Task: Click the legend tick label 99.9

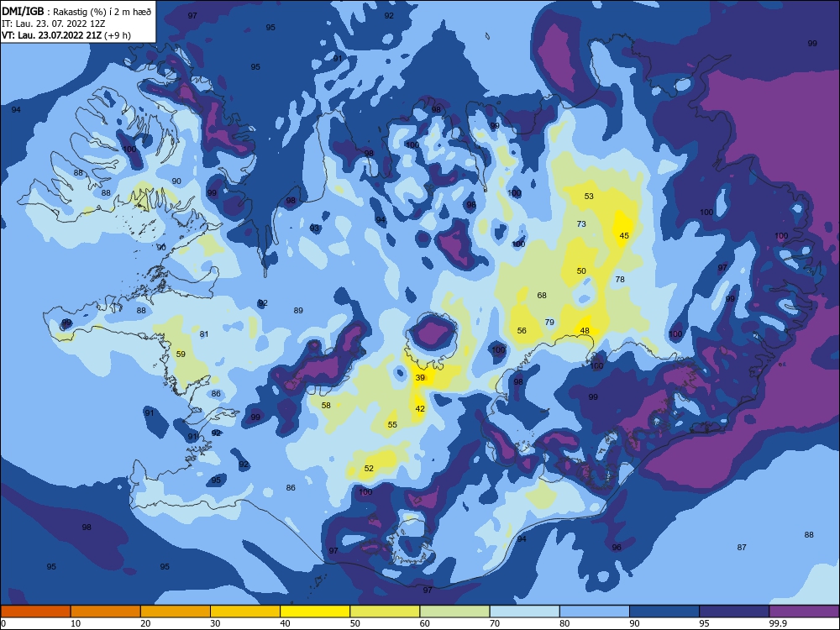Action: 777,623
